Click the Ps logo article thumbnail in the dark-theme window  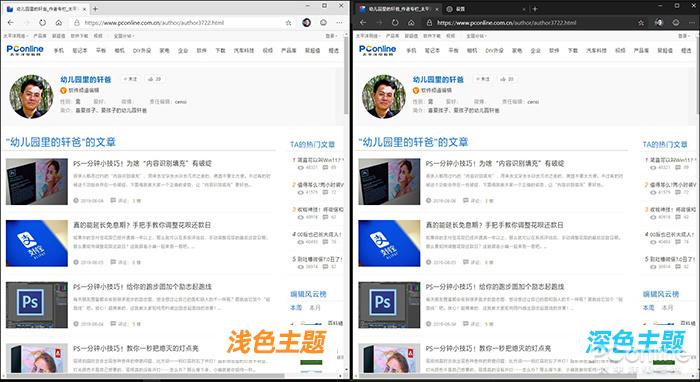[x=389, y=305]
